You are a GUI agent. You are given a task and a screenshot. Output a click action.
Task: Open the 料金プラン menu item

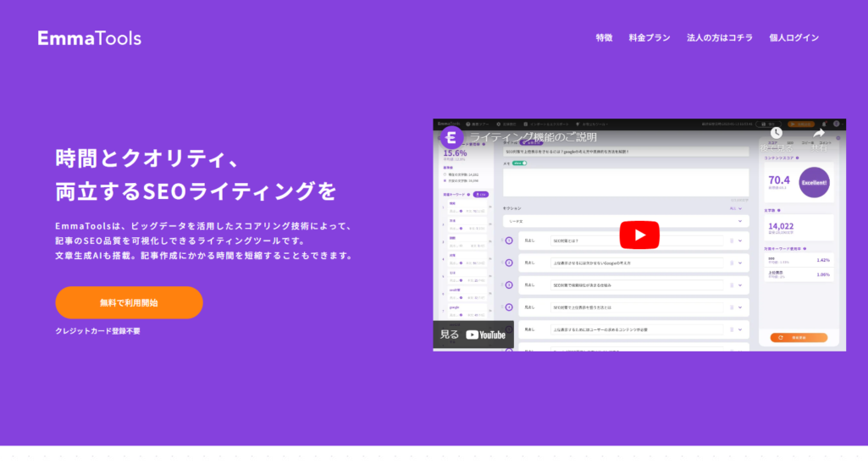650,38
